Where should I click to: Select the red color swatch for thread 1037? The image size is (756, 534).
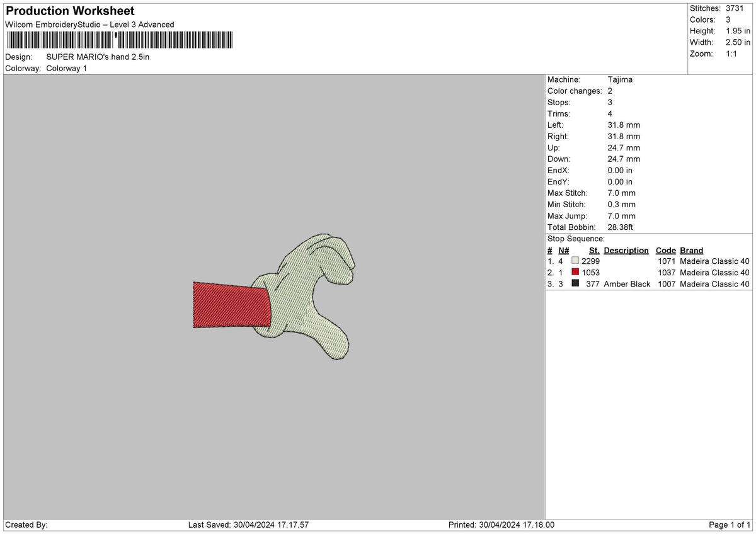pyautogui.click(x=575, y=272)
